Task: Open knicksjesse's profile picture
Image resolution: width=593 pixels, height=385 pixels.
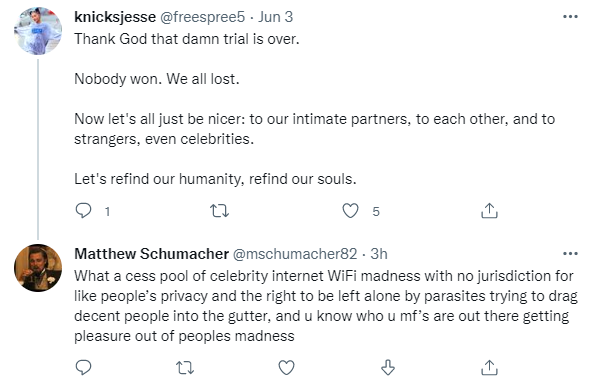Action: click(x=38, y=31)
